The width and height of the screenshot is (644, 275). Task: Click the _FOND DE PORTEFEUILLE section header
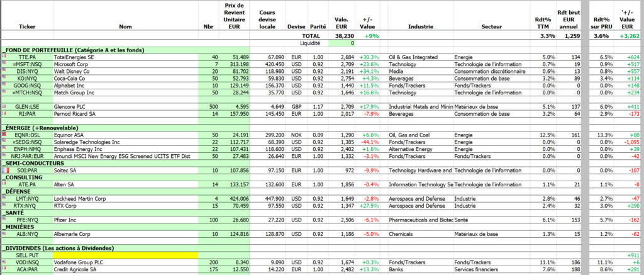[x=73, y=50]
